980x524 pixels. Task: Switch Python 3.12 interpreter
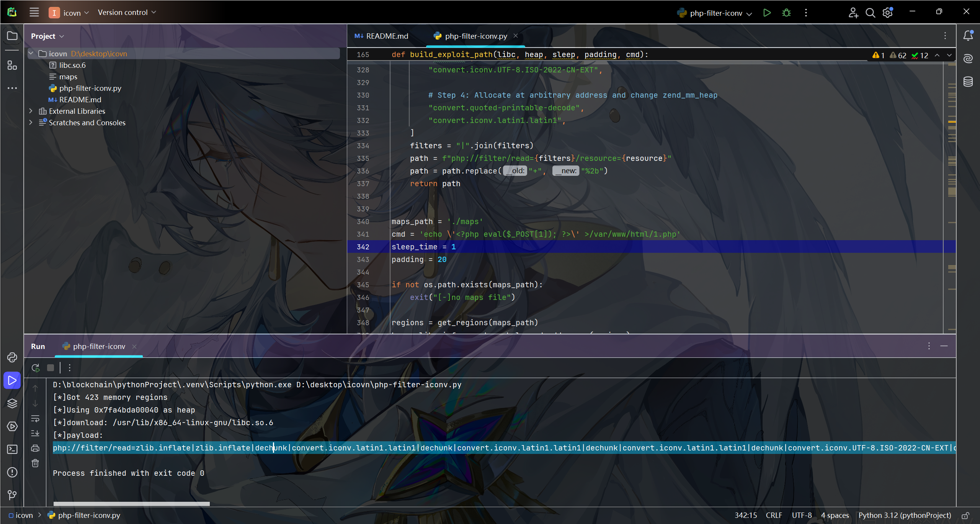905,516
